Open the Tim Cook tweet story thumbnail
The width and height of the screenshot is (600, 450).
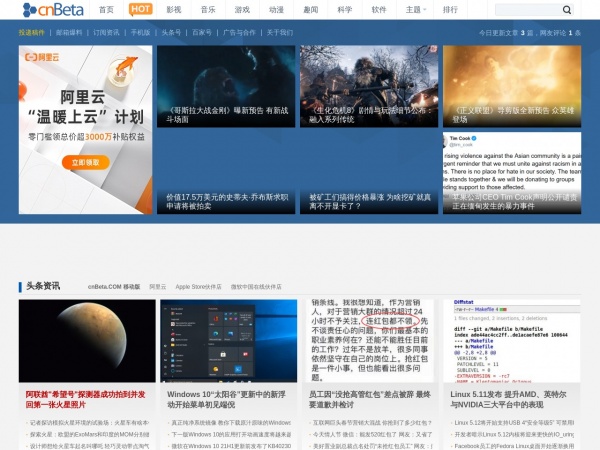click(512, 173)
